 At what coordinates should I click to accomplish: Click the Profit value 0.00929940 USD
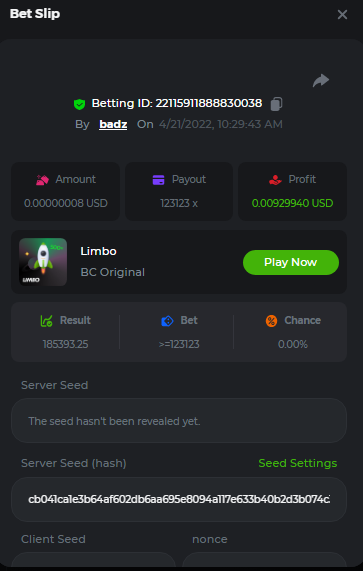tap(292, 203)
